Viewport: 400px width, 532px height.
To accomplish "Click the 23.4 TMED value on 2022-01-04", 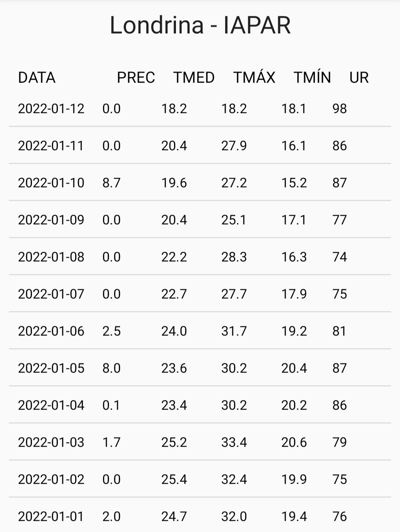I will tap(174, 405).
